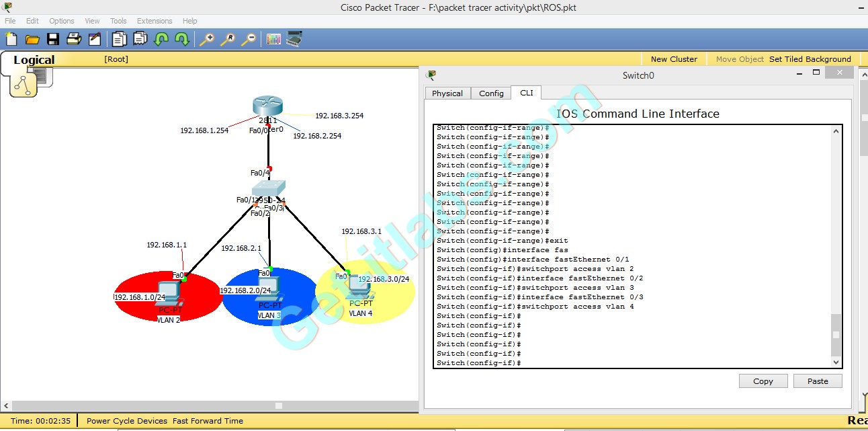The image size is (868, 431).
Task: Switch to the Logical workspace tab
Action: pos(34,60)
